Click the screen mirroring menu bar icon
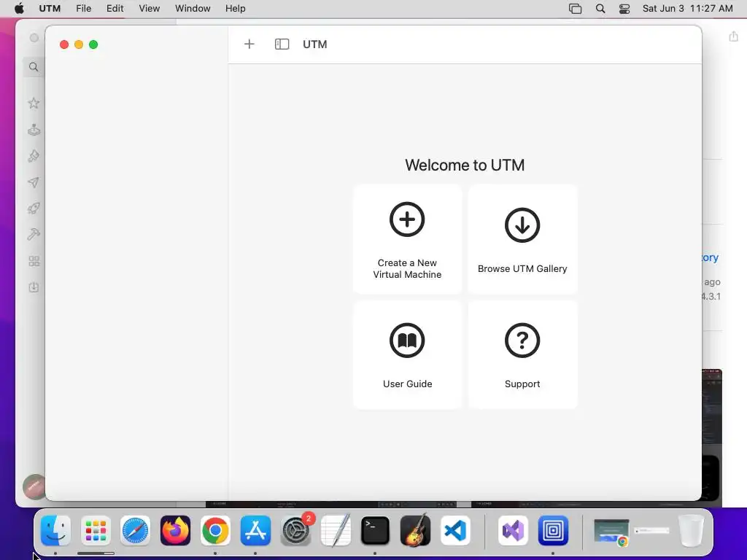Viewport: 747px width, 560px height. click(575, 9)
